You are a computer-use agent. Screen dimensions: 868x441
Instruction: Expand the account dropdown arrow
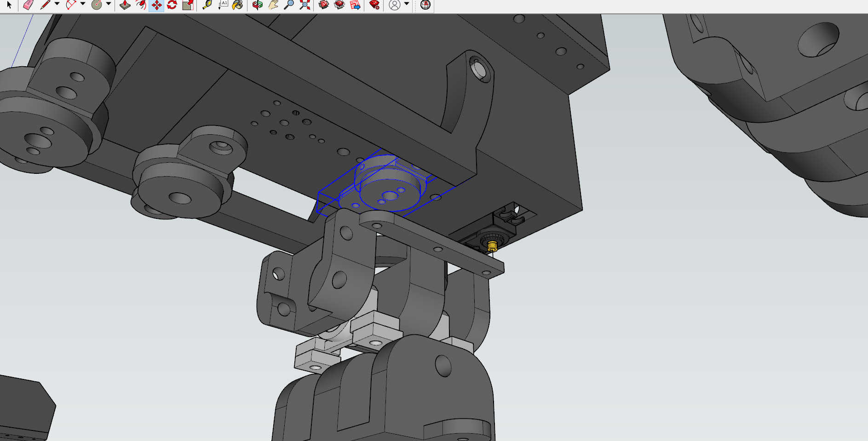[407, 4]
